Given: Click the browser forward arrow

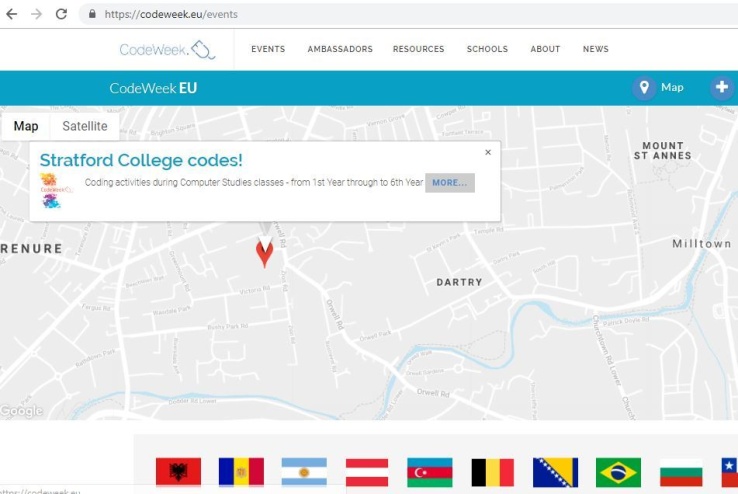Looking at the screenshot, I should point(36,14).
